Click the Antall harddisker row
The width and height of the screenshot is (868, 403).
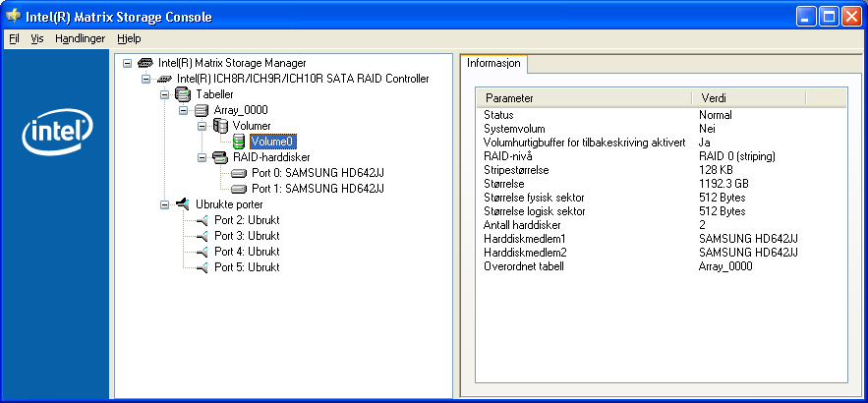[661, 225]
